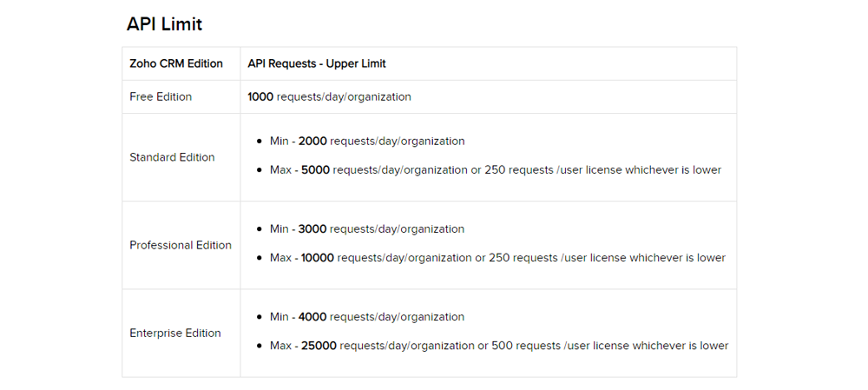Click the Min - 2000 requests line
Screen dimensions: 868x390
point(367,142)
